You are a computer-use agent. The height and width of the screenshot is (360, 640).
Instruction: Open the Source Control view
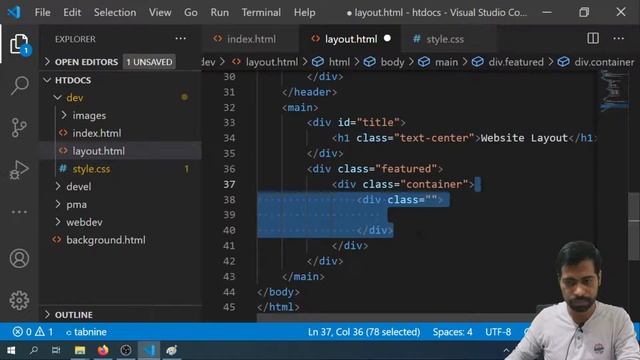coord(19,127)
